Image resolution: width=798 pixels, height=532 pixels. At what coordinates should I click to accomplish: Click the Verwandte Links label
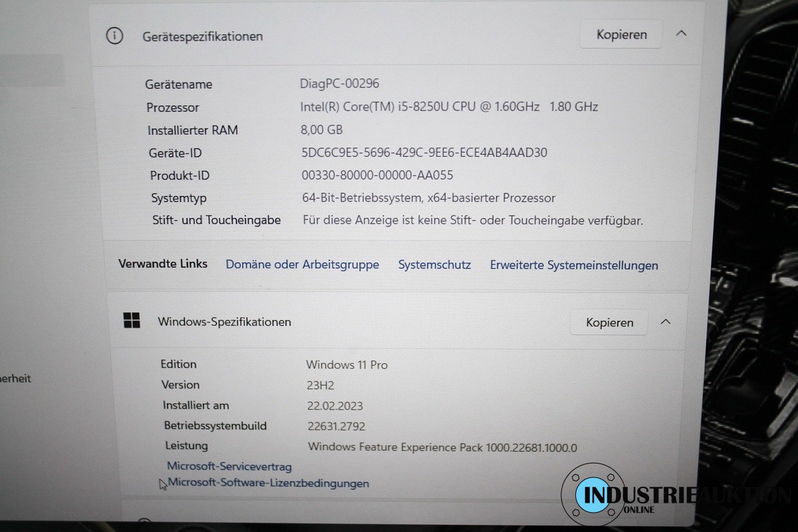coord(163,263)
